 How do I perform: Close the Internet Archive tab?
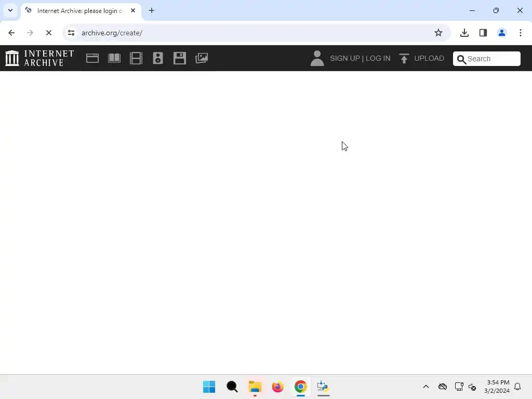click(x=133, y=10)
